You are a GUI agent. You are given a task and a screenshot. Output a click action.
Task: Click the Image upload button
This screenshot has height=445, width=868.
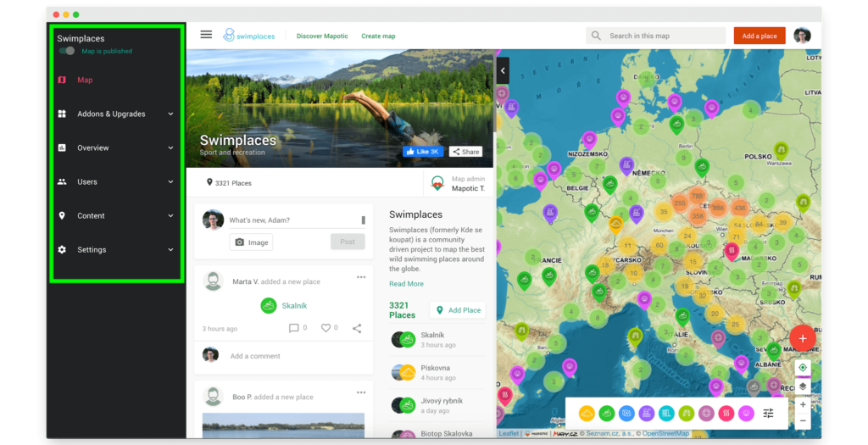coord(251,242)
